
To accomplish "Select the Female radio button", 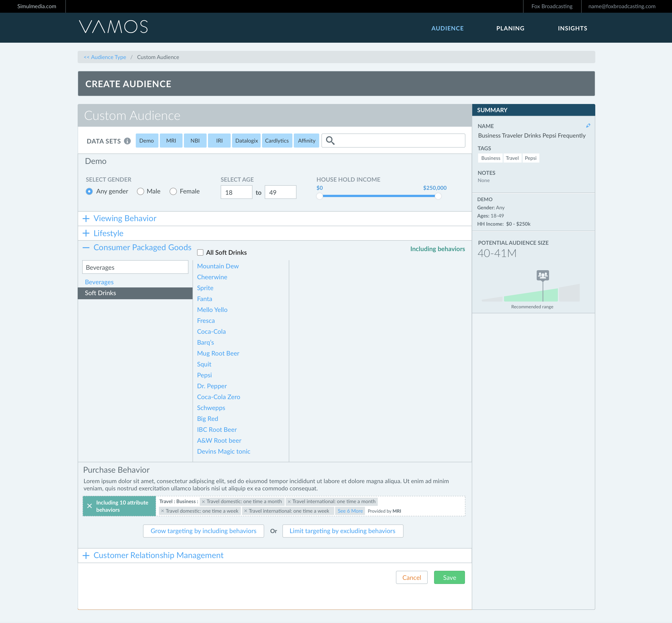I will click(x=173, y=191).
